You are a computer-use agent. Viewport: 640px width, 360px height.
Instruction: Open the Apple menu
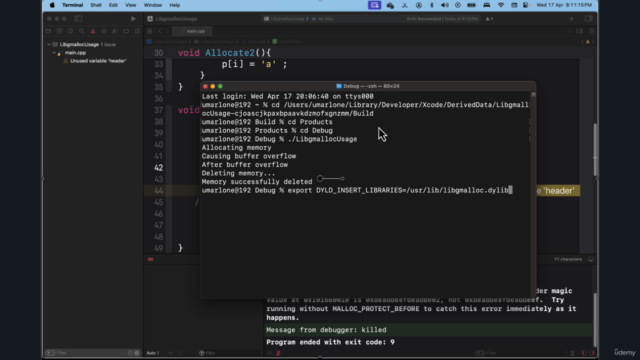52,5
